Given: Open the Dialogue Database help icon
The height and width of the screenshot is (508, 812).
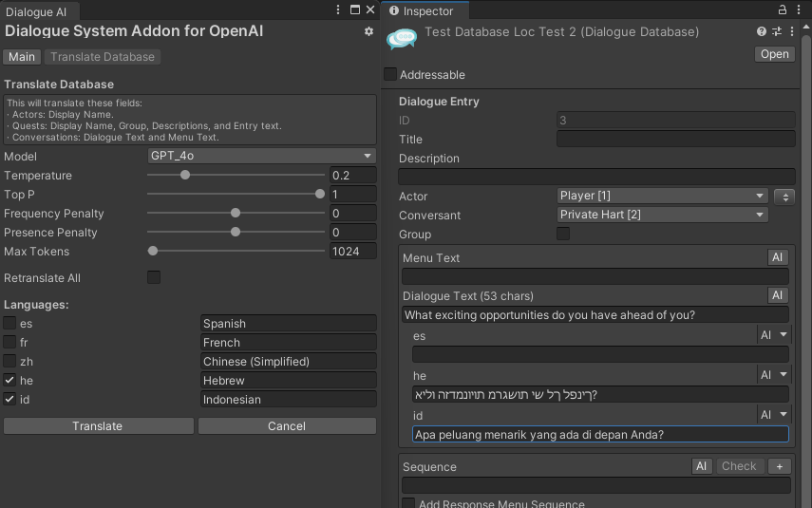Looking at the screenshot, I should click(762, 31).
